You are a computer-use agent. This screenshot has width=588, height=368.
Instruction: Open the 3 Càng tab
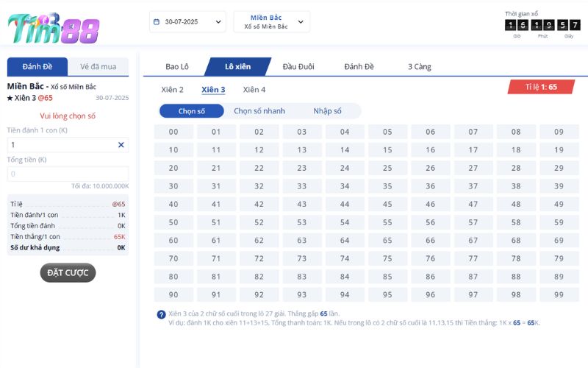[419, 67]
